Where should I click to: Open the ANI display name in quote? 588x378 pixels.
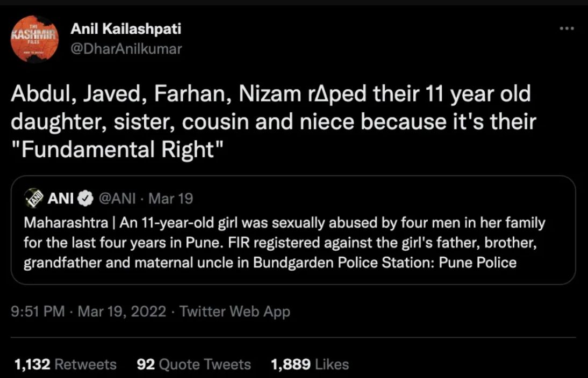click(x=60, y=199)
